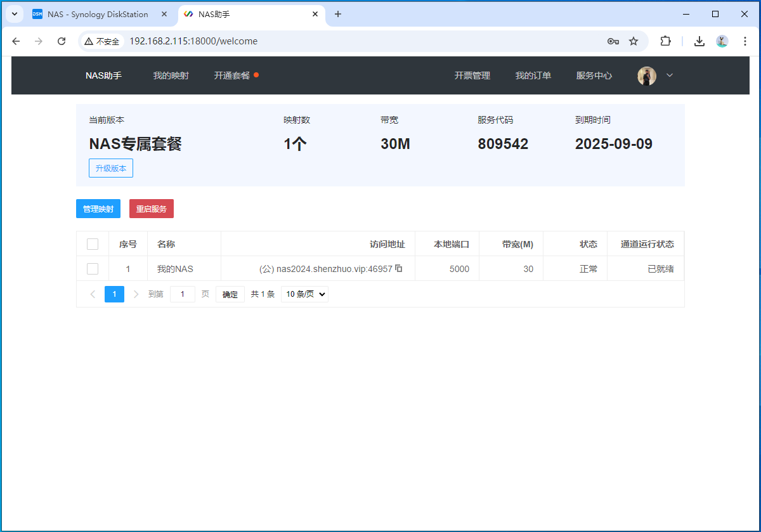Open the browser extensions puzzle icon
This screenshot has width=761, height=532.
click(x=665, y=41)
